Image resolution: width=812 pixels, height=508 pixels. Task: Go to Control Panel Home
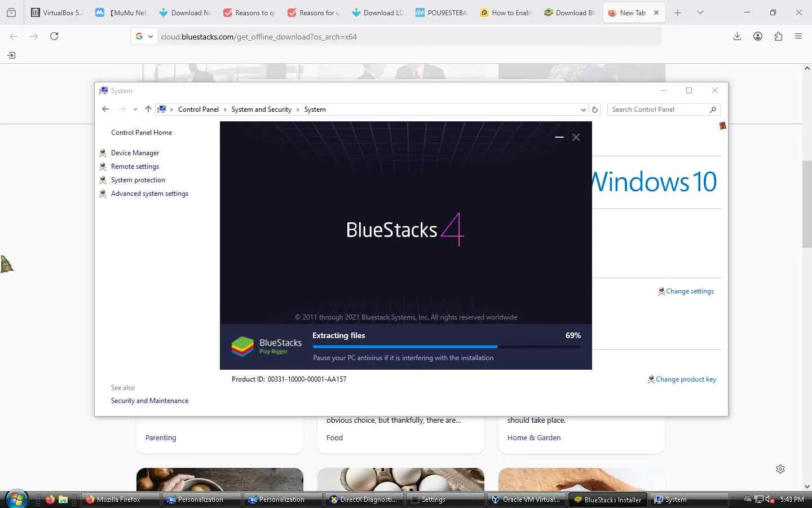point(142,133)
